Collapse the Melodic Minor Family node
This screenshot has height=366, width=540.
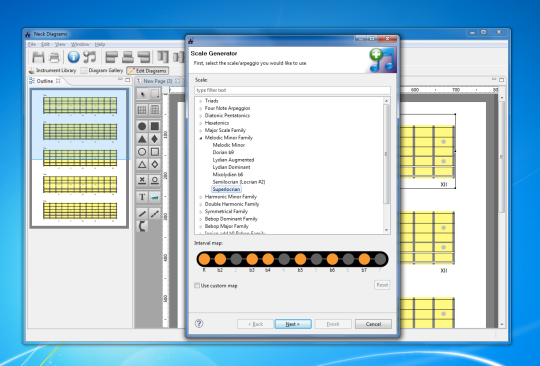[200, 138]
